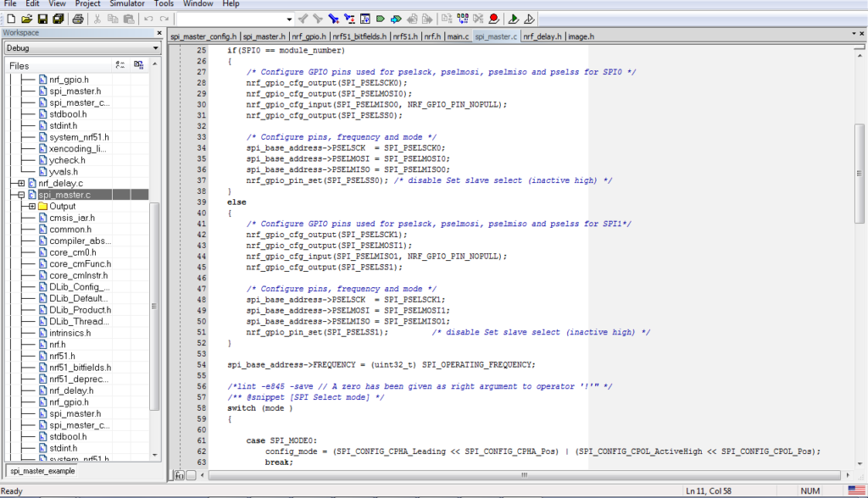Viewport: 868px width, 498px height.
Task: Select the spi_master_example workspace tab
Action: pos(42,470)
